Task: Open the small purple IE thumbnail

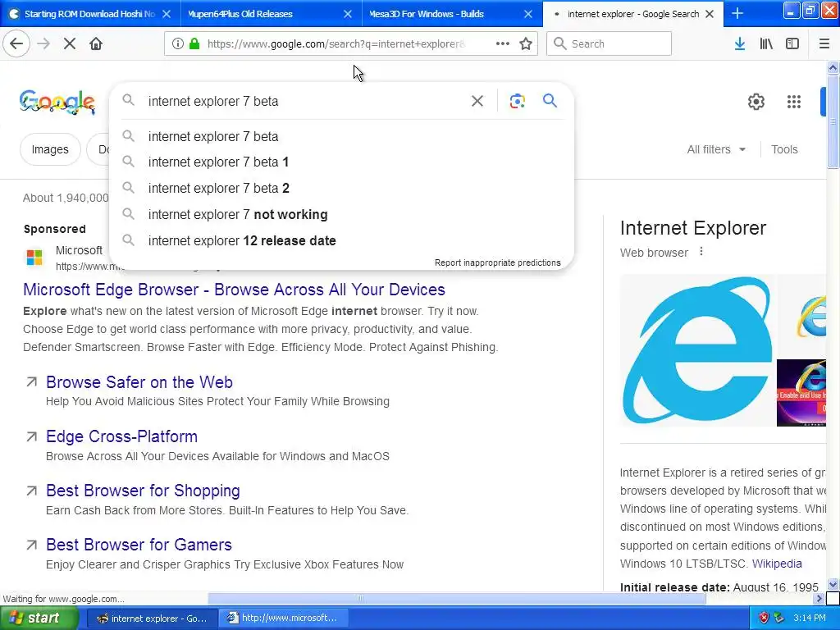Action: point(801,393)
